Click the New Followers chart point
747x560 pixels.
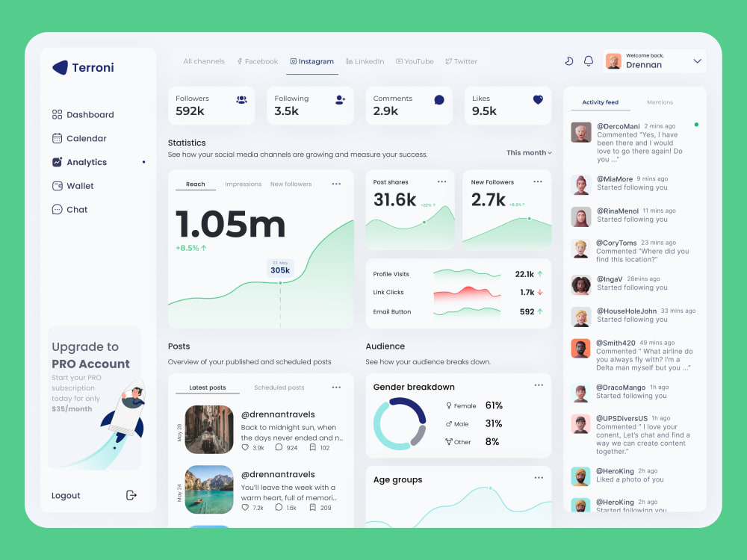click(x=529, y=219)
